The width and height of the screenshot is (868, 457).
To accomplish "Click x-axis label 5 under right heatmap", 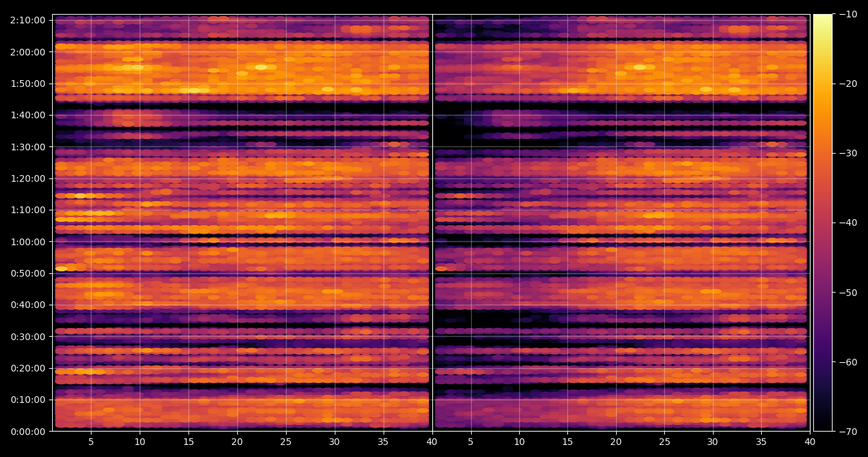I will coord(470,442).
